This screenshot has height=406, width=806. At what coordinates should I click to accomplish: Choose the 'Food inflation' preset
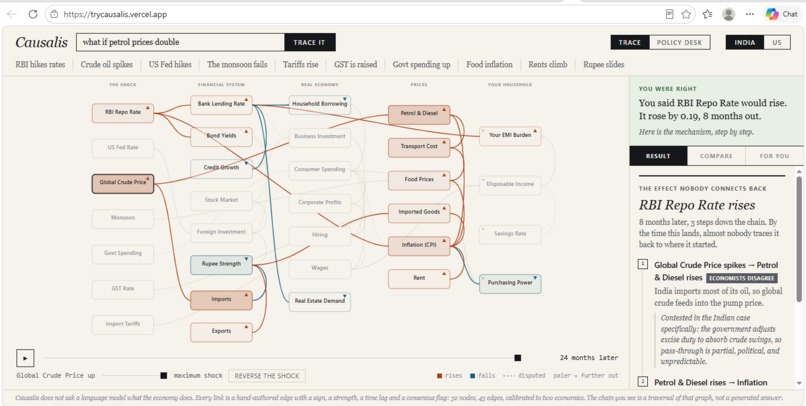point(489,64)
